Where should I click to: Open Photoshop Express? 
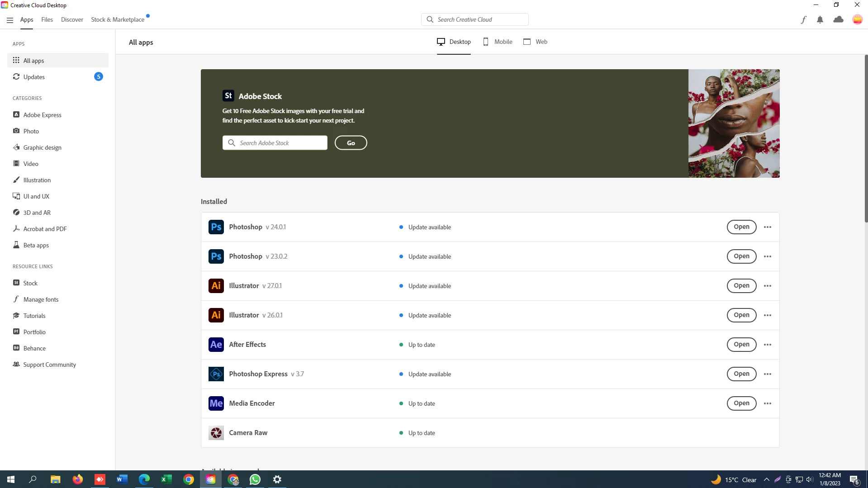(x=742, y=374)
